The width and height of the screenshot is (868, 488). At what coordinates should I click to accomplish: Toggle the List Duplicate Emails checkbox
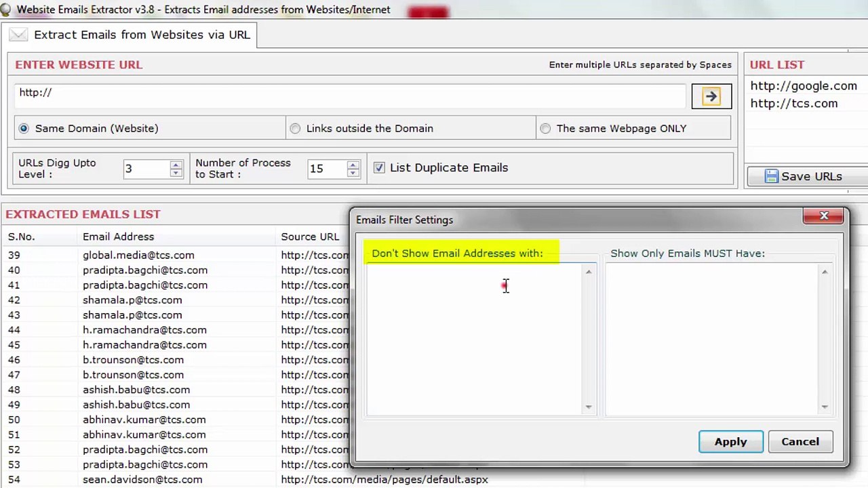click(379, 167)
